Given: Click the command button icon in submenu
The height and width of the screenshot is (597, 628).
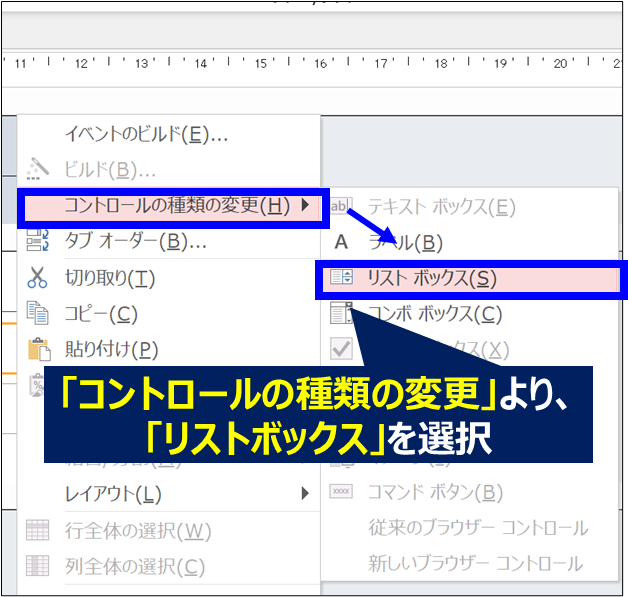Looking at the screenshot, I should (x=341, y=492).
